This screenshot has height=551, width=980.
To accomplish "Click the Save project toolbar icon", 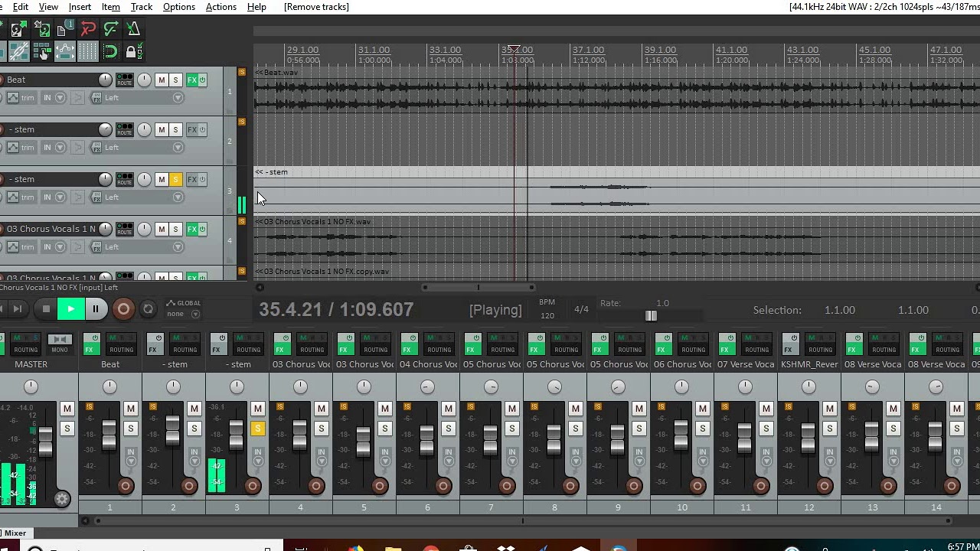I will point(41,29).
